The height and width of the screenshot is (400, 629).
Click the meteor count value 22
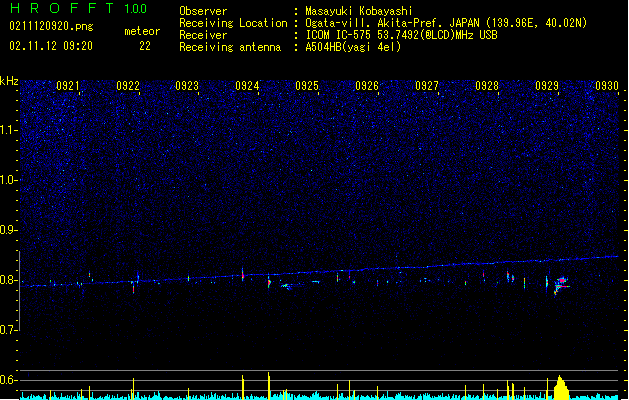145,46
